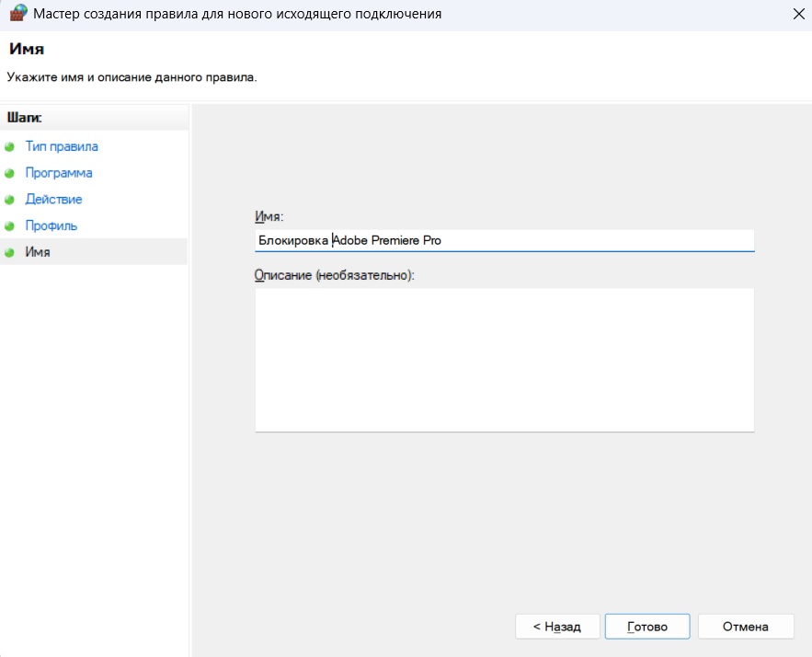Click the green bullet beside Действие
This screenshot has width=812, height=657.
click(10, 200)
